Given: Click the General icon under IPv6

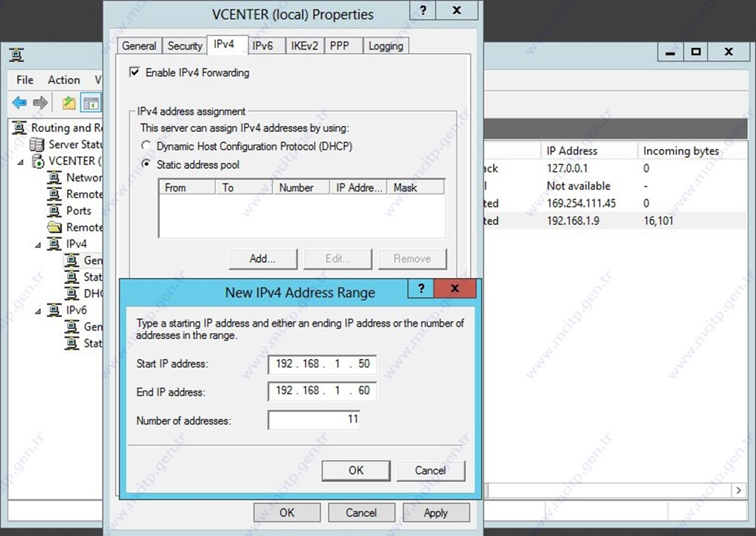Looking at the screenshot, I should tap(71, 327).
